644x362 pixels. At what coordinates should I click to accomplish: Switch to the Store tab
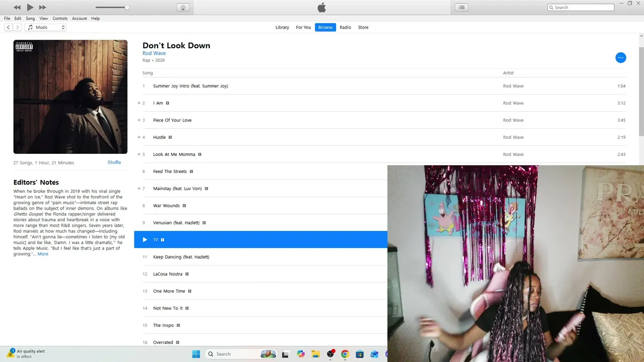[x=363, y=27]
